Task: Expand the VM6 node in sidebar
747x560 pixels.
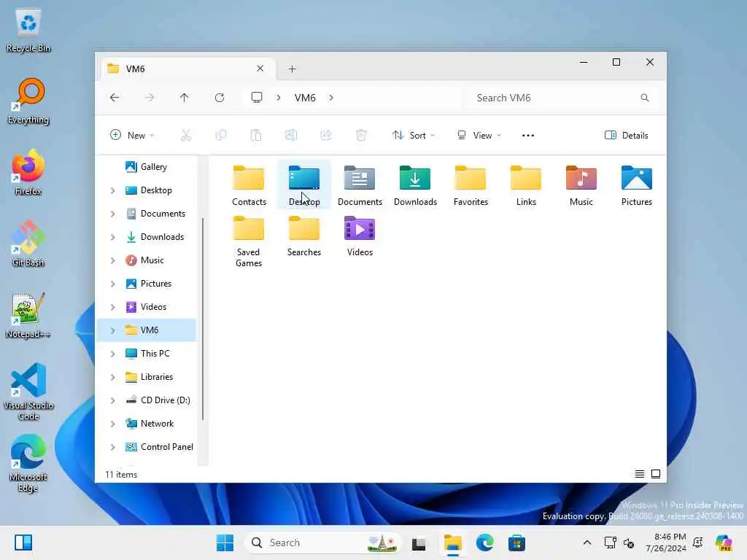Action: click(112, 330)
